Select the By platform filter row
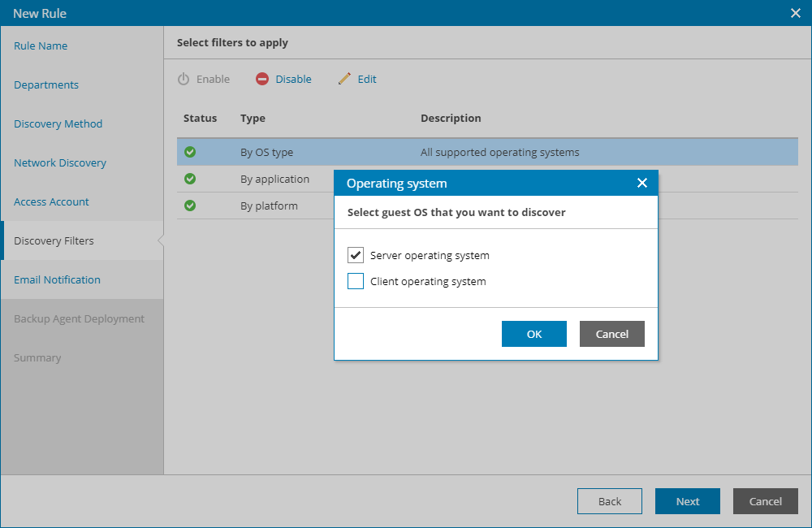Screen dimensions: 812x528 (269, 206)
